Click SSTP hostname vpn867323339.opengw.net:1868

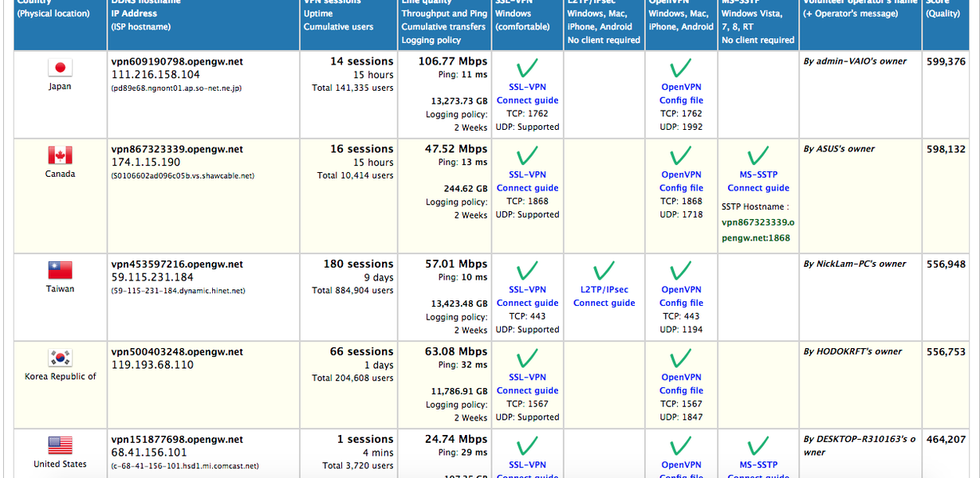pos(758,230)
